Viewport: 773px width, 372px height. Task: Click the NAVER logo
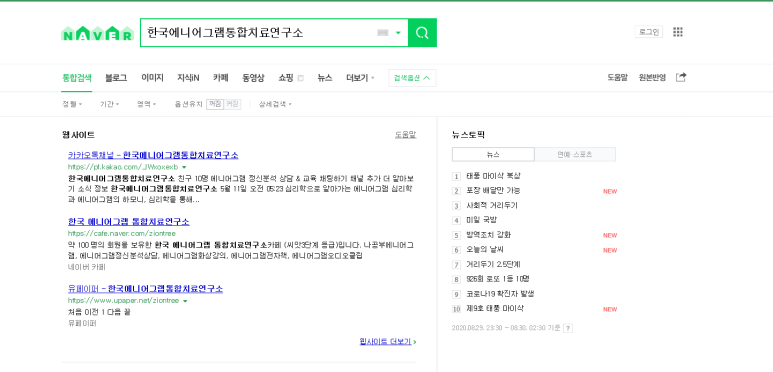click(x=98, y=34)
